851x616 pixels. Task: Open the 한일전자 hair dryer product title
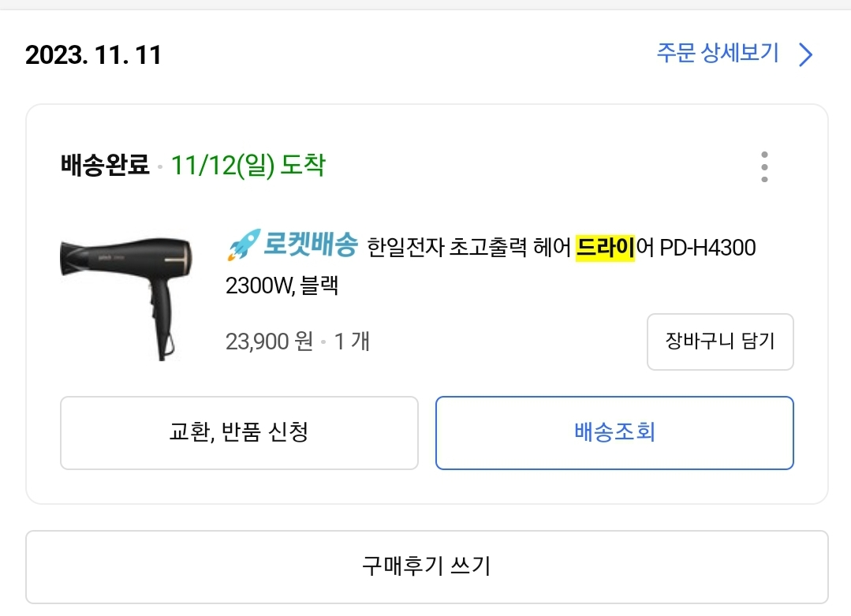(x=491, y=266)
